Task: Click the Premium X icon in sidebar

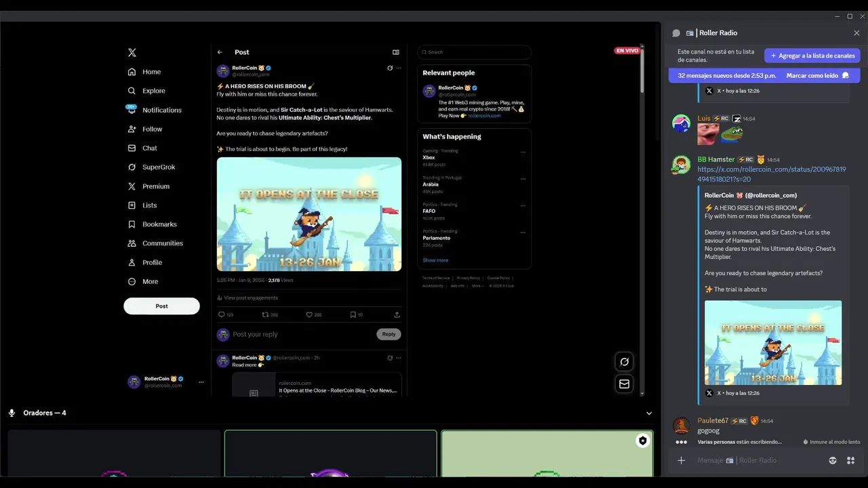Action: (132, 186)
